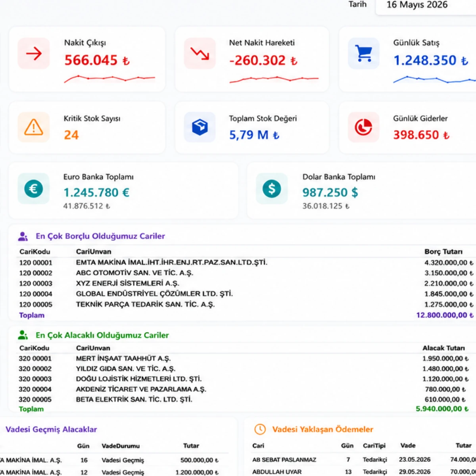The image size is (476, 476).
Task: Select the EMTA MAKİNA row in debts table
Action: point(246,263)
